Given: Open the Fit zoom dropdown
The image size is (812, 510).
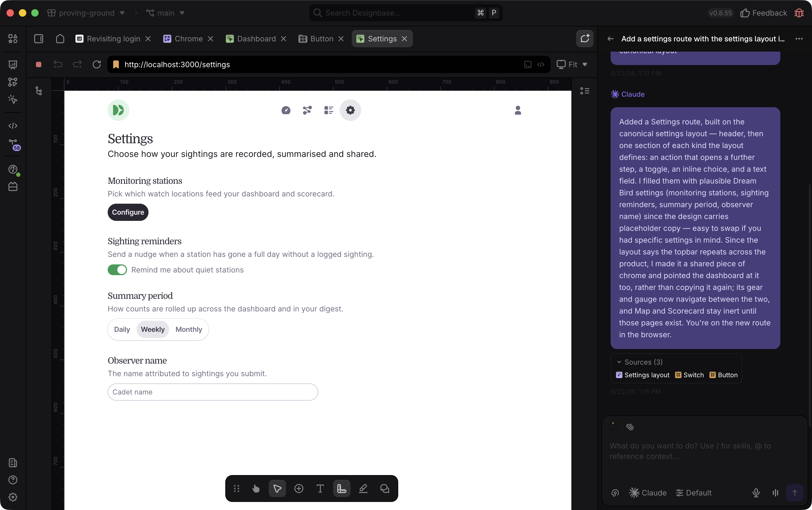Looking at the screenshot, I should point(572,64).
